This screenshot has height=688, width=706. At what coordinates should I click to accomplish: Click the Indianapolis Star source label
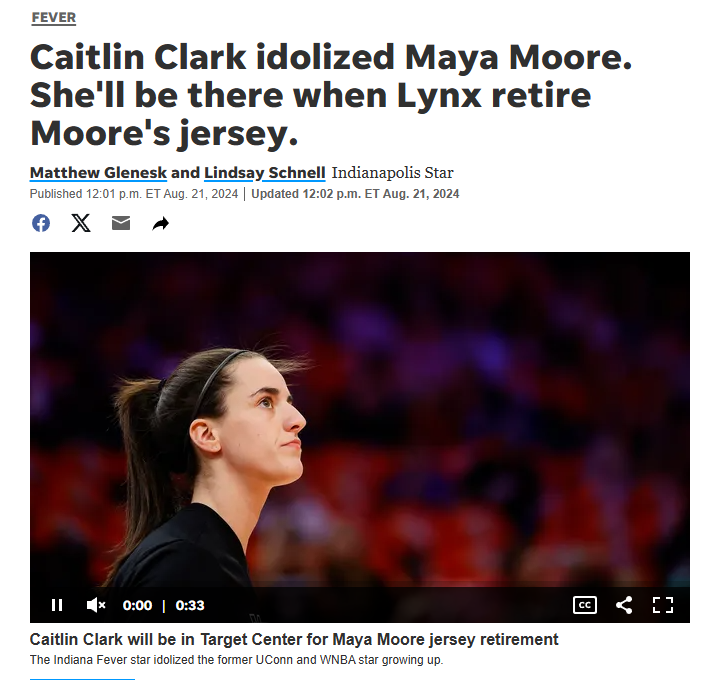click(x=393, y=173)
